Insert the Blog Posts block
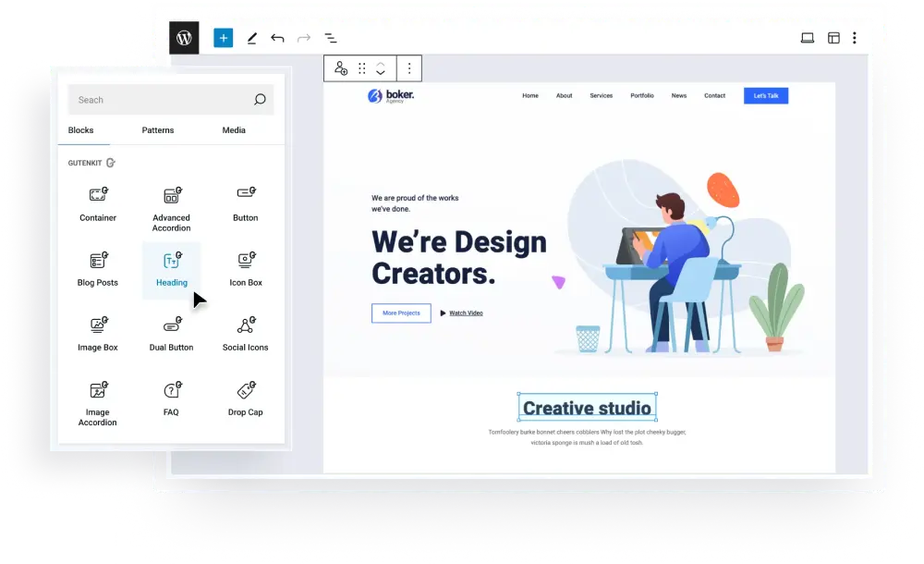The width and height of the screenshot is (924, 564). [x=98, y=270]
